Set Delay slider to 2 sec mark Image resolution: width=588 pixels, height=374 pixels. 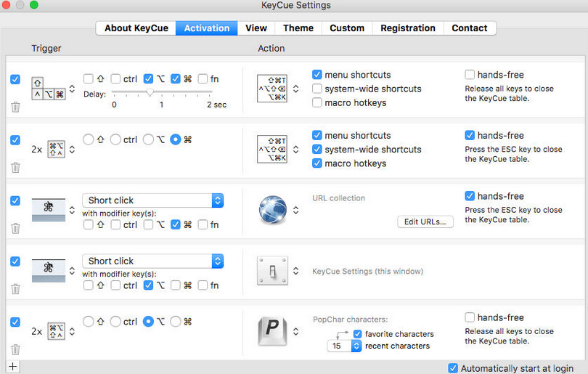pos(211,92)
